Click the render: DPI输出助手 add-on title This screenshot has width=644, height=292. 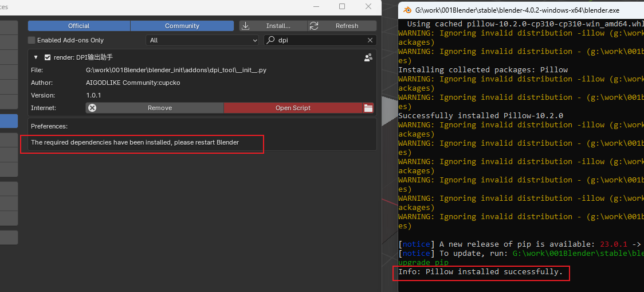pyautogui.click(x=84, y=57)
